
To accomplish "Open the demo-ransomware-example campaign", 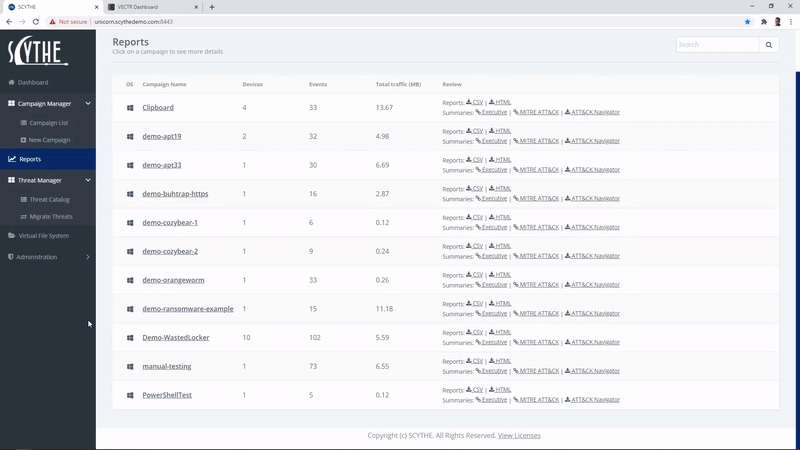I will 188,309.
